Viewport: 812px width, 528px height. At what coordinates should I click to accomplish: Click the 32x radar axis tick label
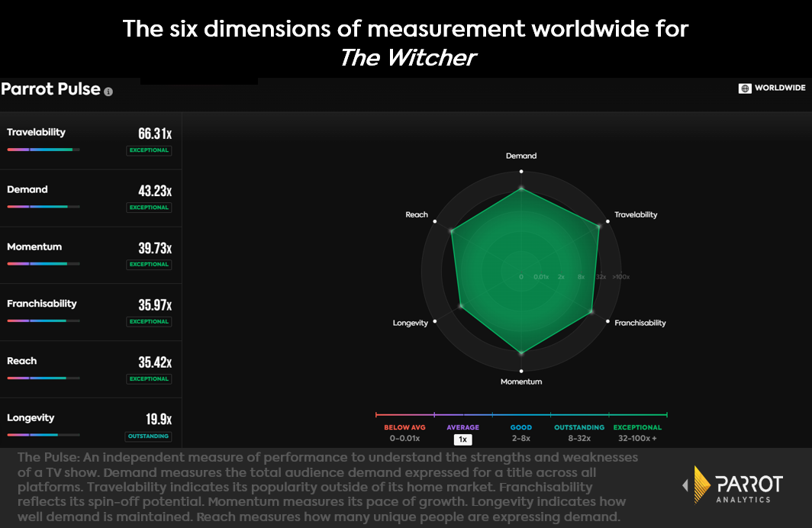click(x=601, y=277)
